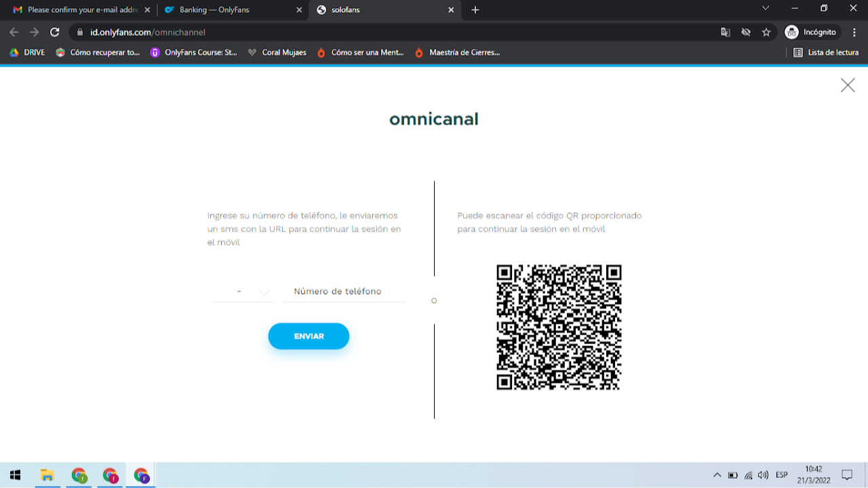The image size is (868, 488).
Task: Click the omnicanal heading
Action: (434, 119)
